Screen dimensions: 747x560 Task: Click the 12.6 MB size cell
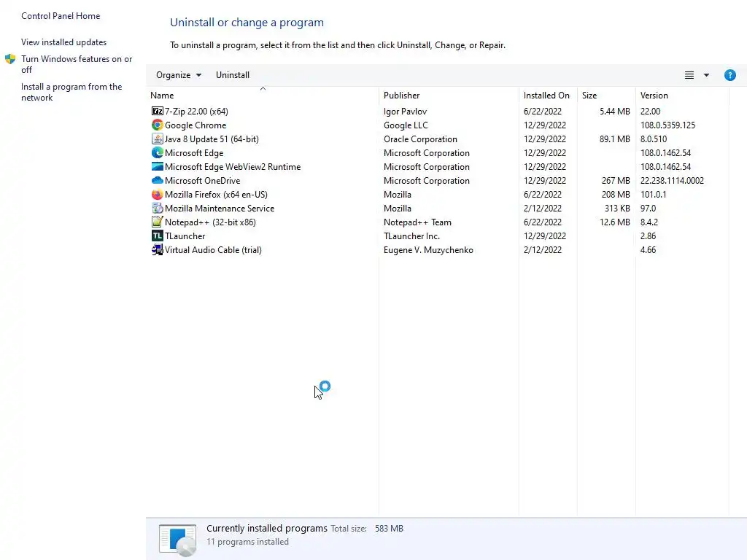614,222
